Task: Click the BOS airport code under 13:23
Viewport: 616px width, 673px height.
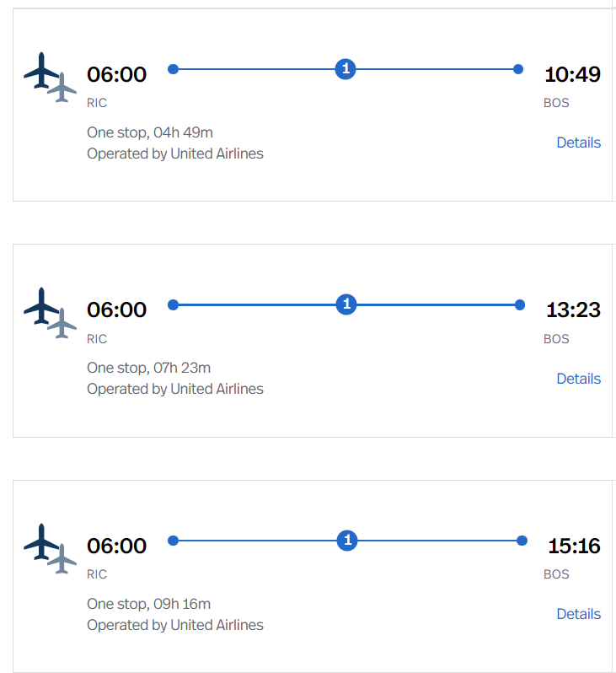Action: 556,339
